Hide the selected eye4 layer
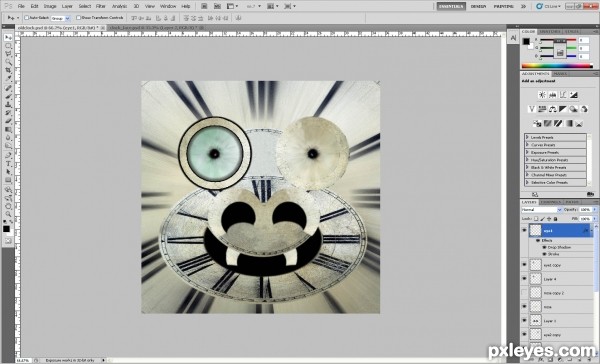 524,230
